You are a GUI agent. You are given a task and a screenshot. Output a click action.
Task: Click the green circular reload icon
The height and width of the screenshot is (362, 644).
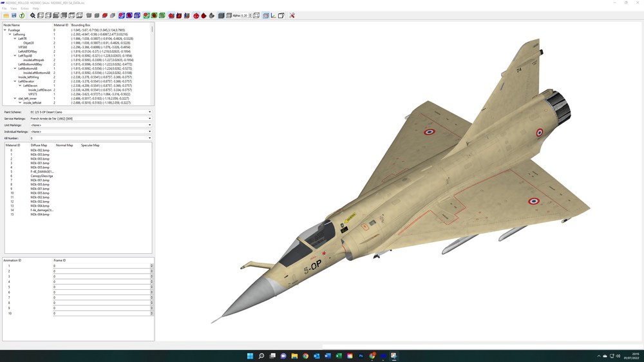pos(22,15)
